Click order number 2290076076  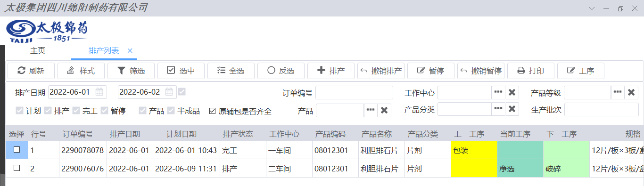[82, 169]
